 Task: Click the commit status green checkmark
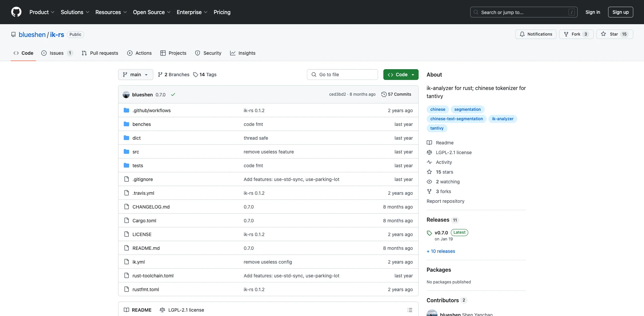pyautogui.click(x=173, y=95)
